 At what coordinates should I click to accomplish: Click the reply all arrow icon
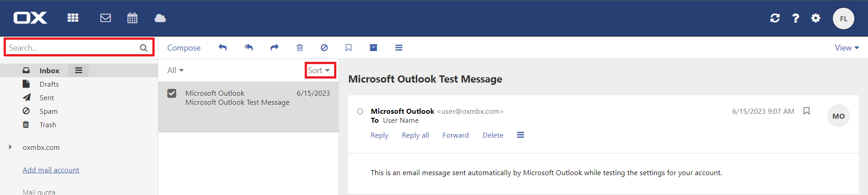(x=249, y=47)
